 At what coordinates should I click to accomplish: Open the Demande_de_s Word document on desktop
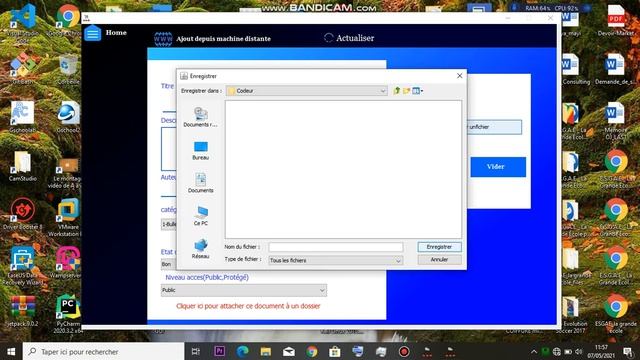pos(615,69)
